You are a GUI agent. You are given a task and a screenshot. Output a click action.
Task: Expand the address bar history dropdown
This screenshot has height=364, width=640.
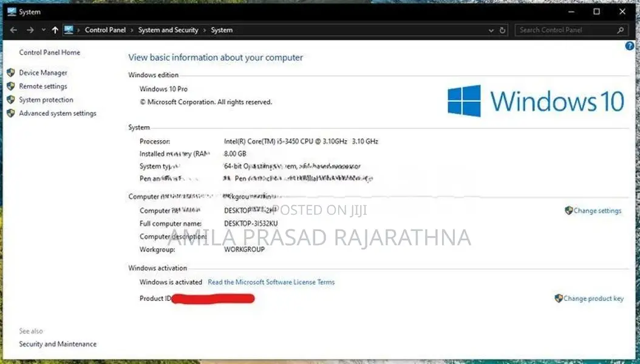tap(491, 30)
